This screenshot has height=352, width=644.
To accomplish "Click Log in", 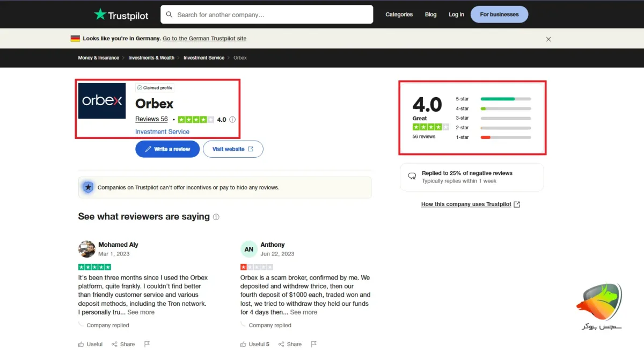I will [457, 14].
